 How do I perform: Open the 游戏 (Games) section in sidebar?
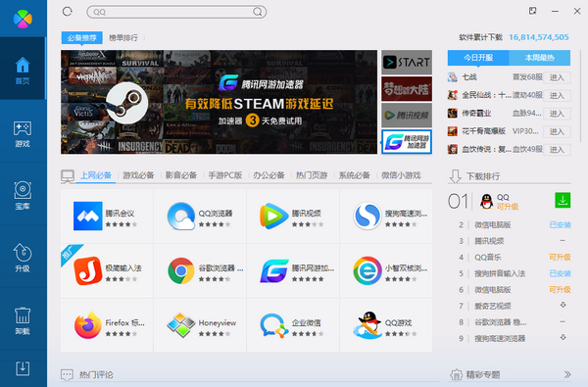pyautogui.click(x=23, y=133)
